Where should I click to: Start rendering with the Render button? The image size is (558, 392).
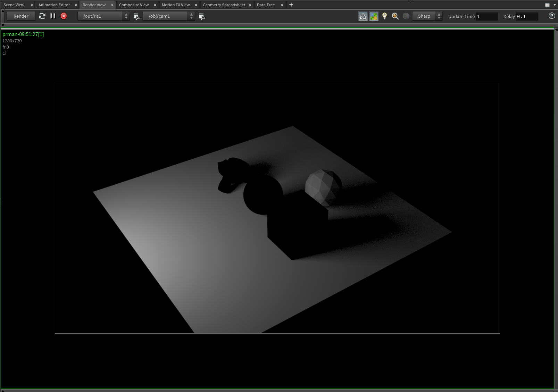(20, 16)
